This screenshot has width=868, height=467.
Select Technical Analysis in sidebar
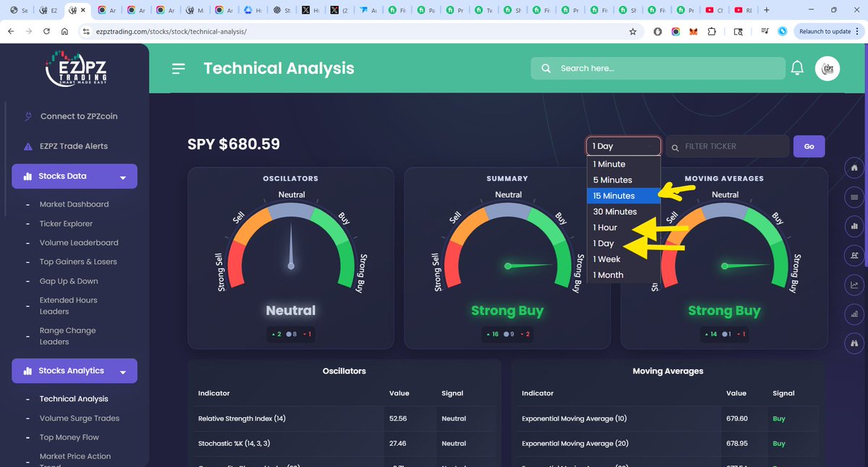tap(74, 399)
